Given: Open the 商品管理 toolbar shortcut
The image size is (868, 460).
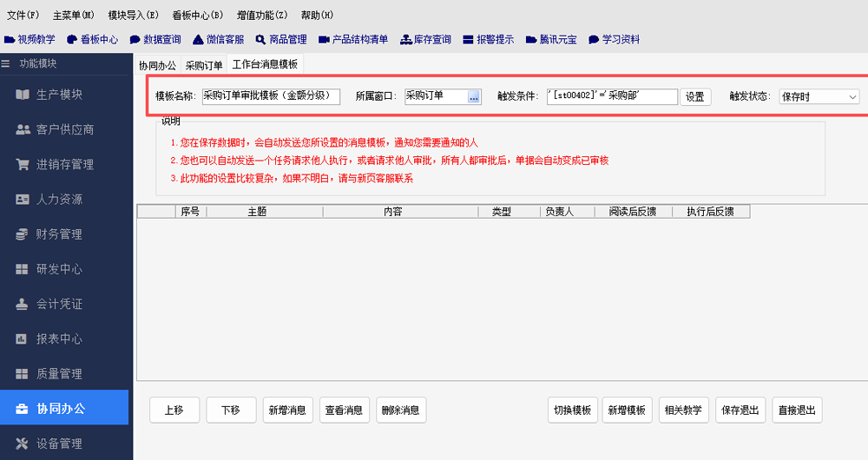Looking at the screenshot, I should (281, 39).
